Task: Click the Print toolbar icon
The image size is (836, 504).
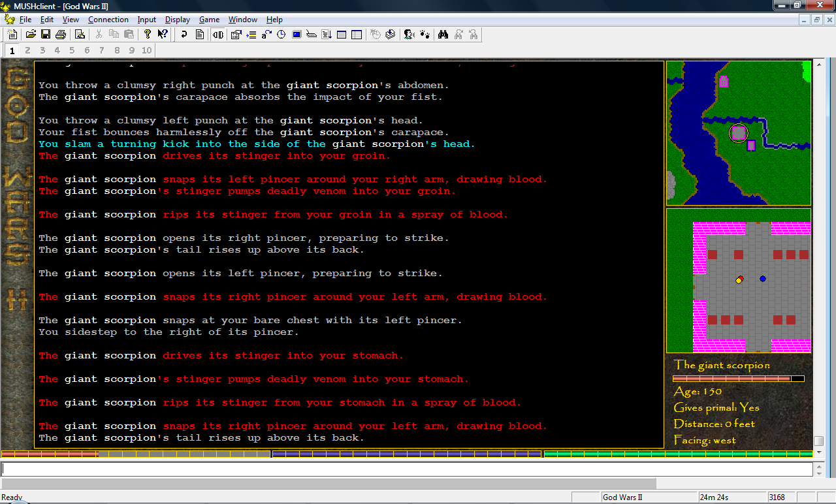Action: (61, 35)
